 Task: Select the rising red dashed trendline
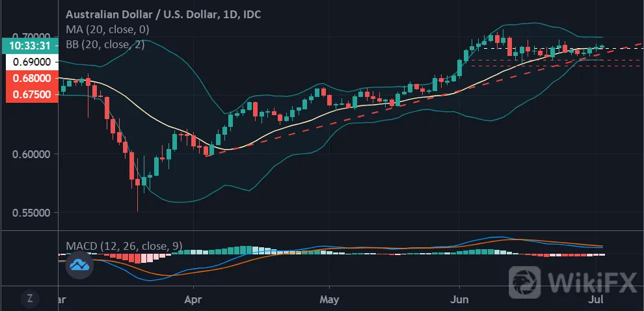[x=423, y=99]
